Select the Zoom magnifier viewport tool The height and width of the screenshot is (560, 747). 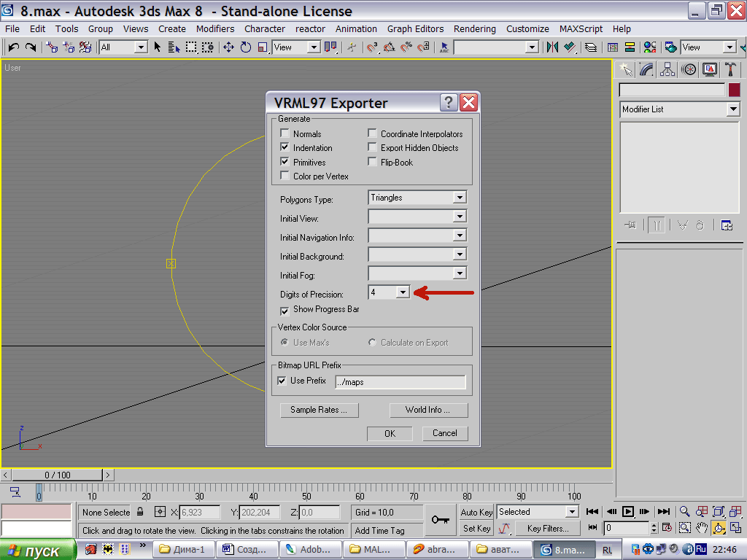click(x=684, y=511)
